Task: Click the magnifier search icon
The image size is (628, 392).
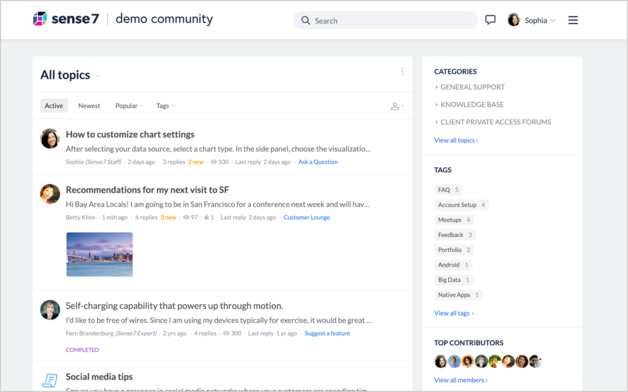Action: coord(305,20)
